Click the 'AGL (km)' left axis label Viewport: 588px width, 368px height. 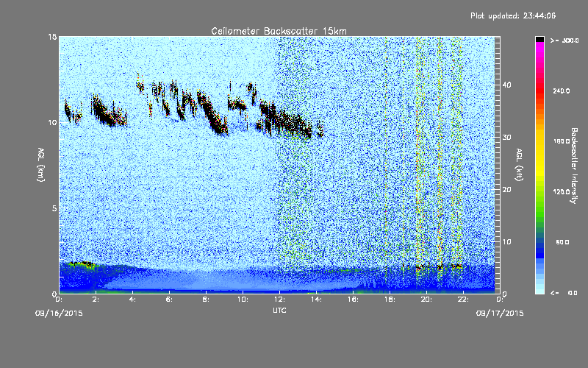pyautogui.click(x=40, y=164)
